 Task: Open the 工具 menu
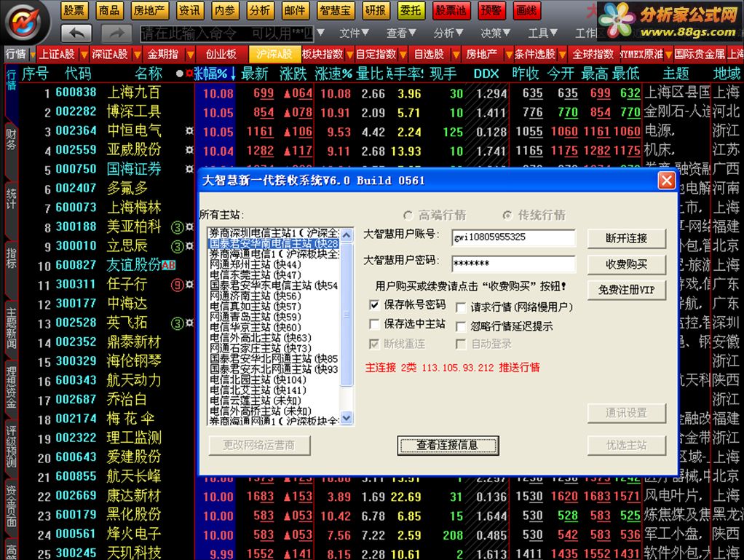[x=543, y=33]
